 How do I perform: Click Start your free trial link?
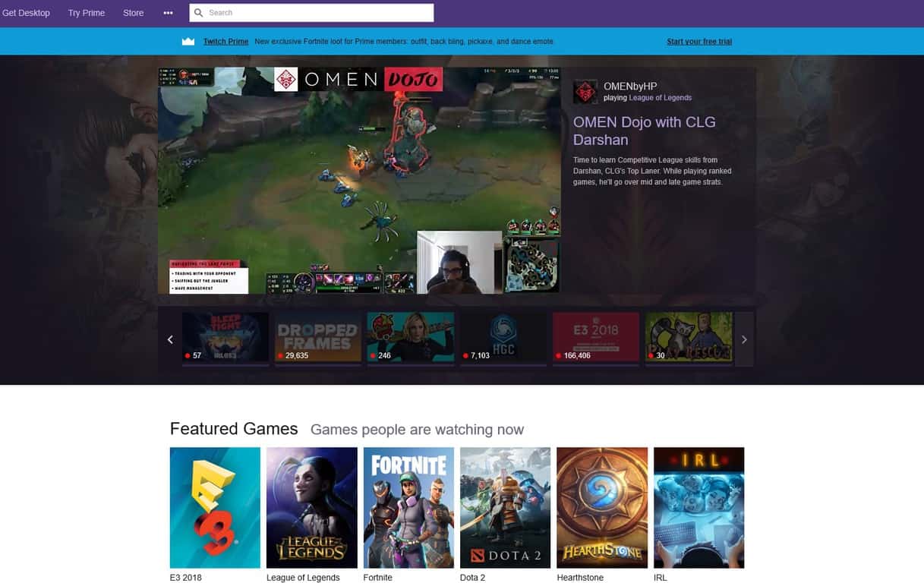pos(699,42)
